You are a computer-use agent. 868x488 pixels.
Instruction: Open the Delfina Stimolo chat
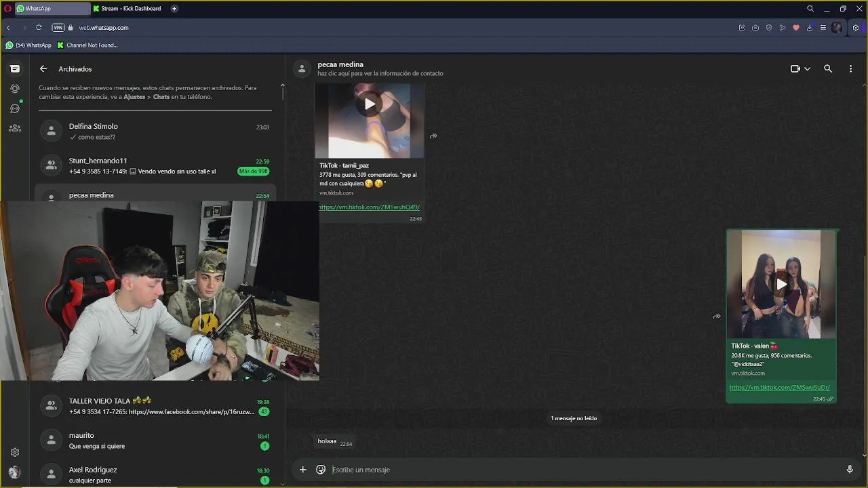tap(155, 131)
